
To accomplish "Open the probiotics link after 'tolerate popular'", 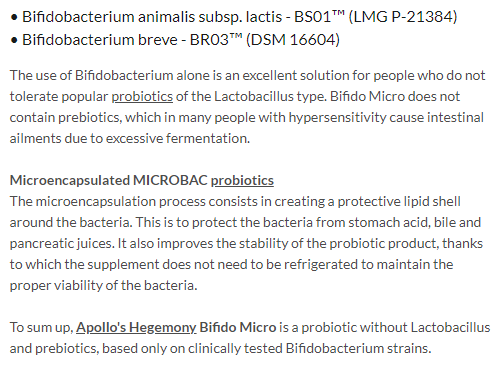I will (142, 97).
